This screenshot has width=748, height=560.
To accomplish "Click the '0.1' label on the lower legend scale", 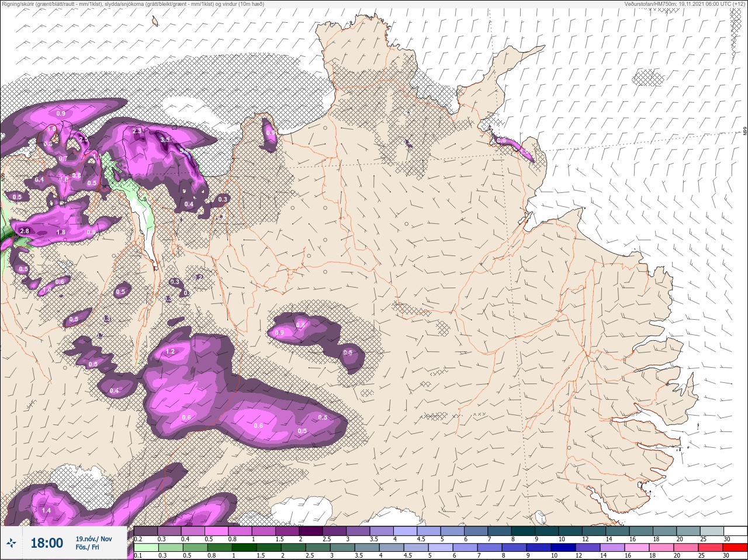I will click(x=138, y=556).
